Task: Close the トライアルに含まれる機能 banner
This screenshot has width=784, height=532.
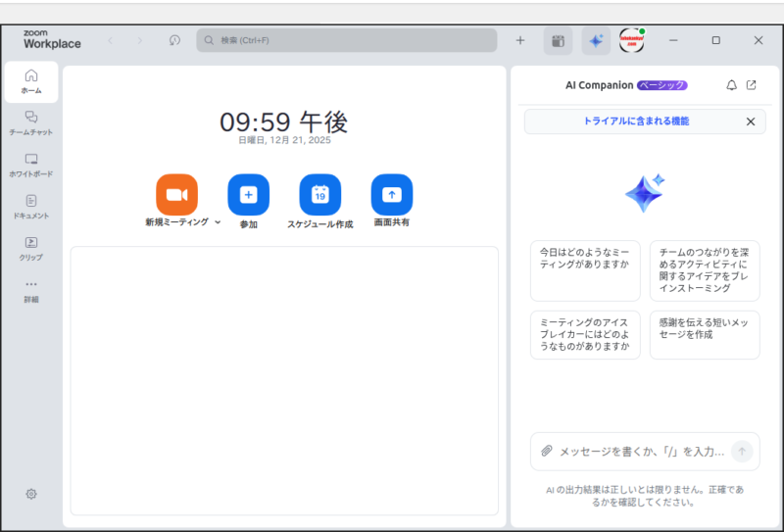Action: click(751, 121)
